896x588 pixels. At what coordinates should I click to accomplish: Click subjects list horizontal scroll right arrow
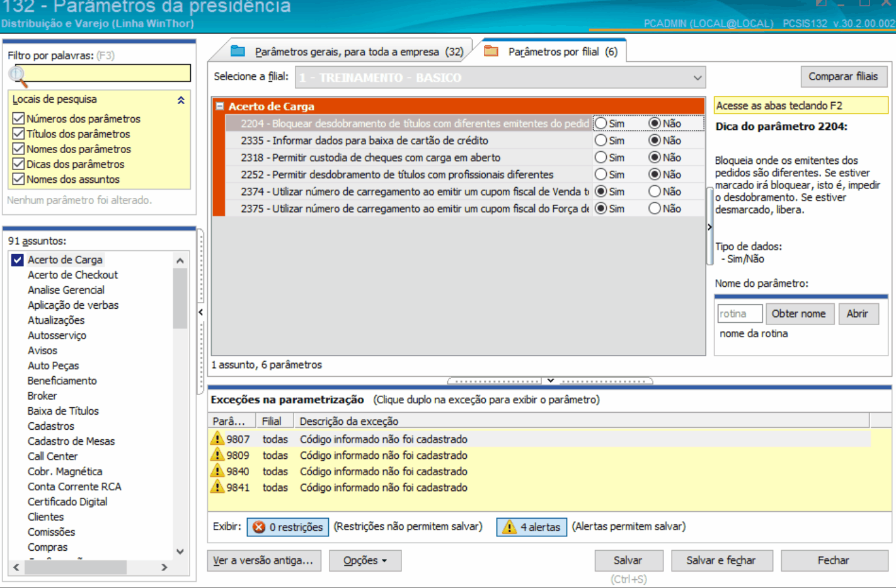coord(164,567)
